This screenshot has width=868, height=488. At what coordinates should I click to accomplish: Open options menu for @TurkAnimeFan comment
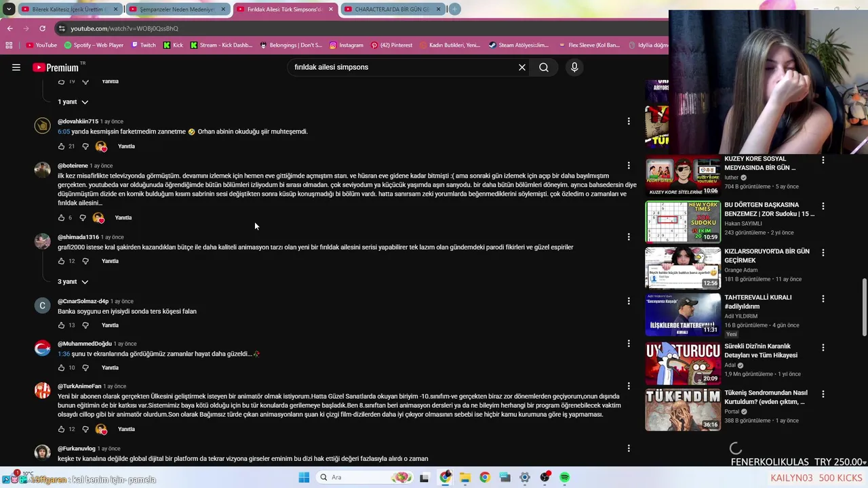tap(629, 386)
